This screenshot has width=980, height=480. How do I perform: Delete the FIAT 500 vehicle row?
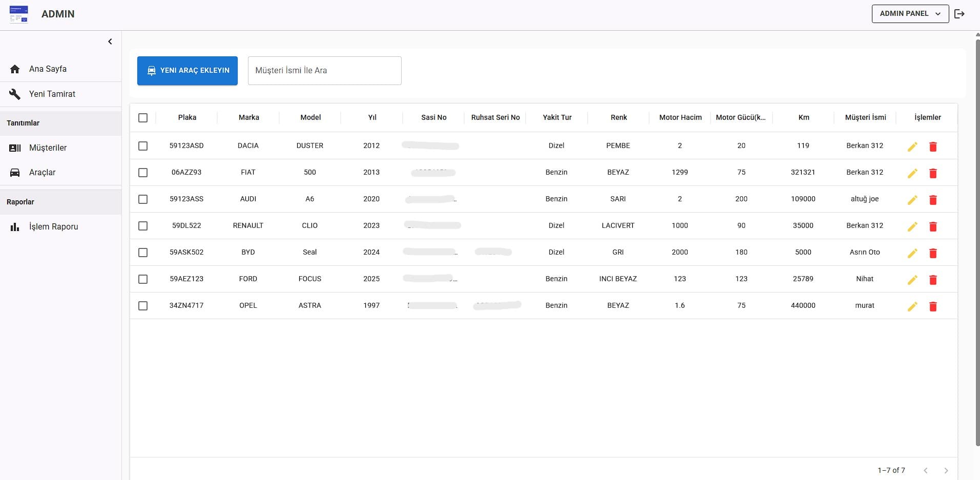(933, 174)
